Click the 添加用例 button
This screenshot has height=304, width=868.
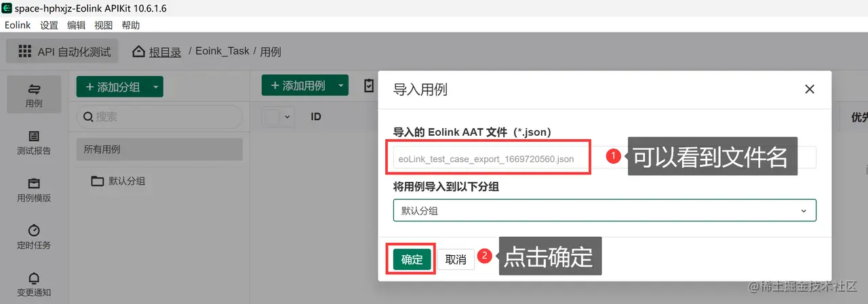pos(297,85)
